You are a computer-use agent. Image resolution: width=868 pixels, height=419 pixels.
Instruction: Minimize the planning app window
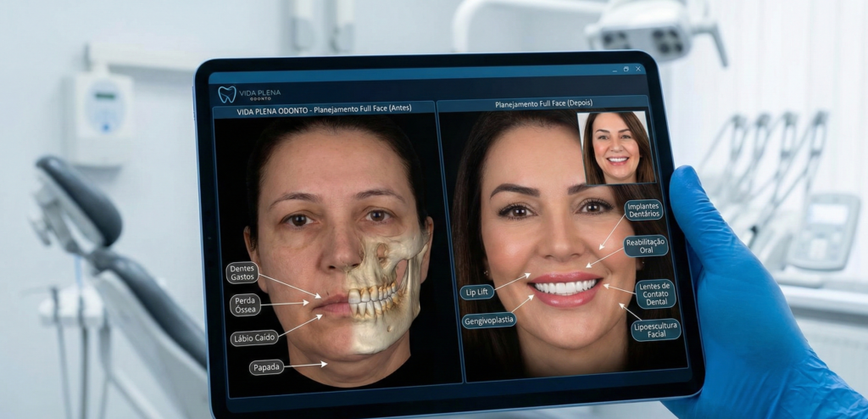click(614, 69)
